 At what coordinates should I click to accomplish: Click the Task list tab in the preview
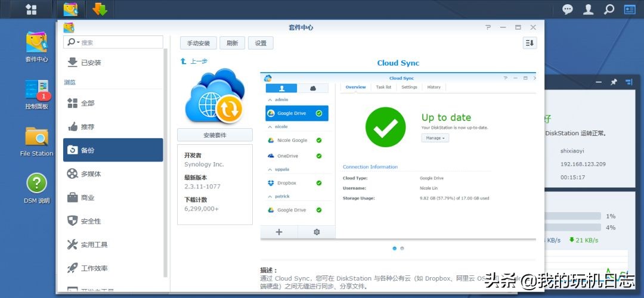click(x=383, y=87)
